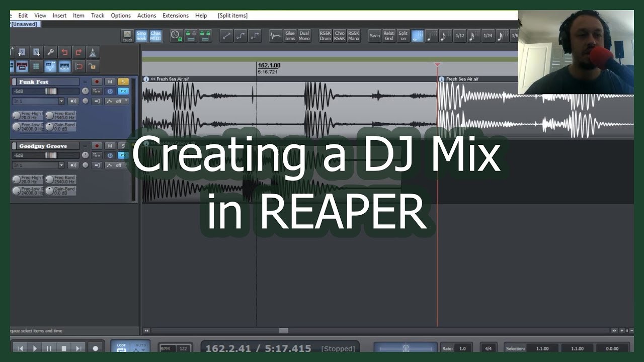The image size is (644, 362).
Task: Bypass FX on Funk Fest track
Action: point(110,91)
